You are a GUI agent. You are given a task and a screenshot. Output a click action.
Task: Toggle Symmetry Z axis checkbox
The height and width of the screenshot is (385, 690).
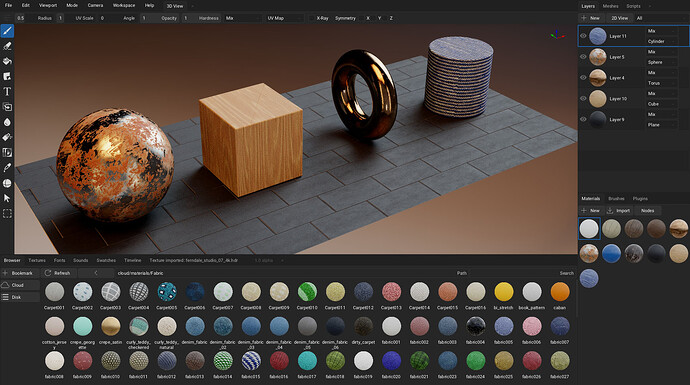click(385, 18)
